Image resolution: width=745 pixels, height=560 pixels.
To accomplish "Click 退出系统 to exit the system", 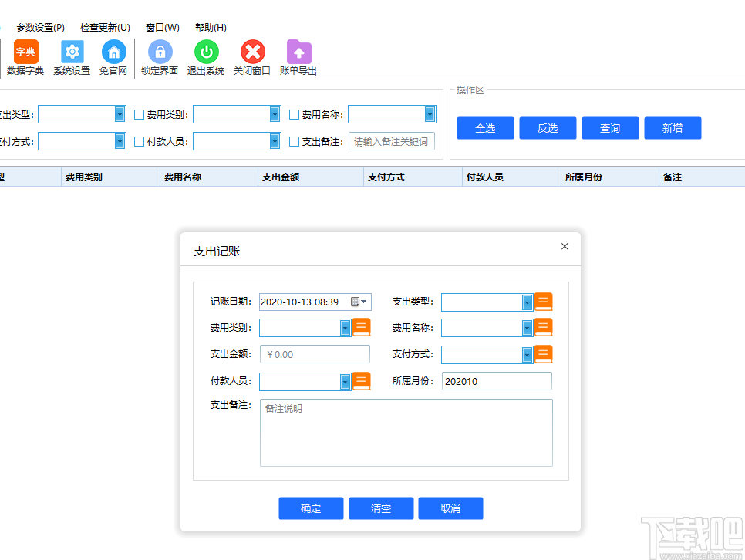I will coord(205,57).
